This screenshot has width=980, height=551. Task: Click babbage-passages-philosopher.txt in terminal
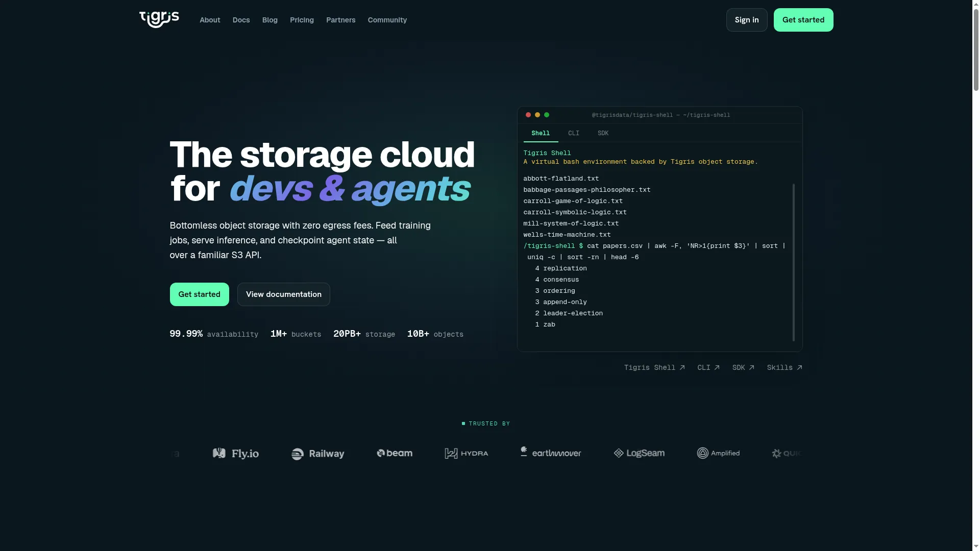click(586, 190)
